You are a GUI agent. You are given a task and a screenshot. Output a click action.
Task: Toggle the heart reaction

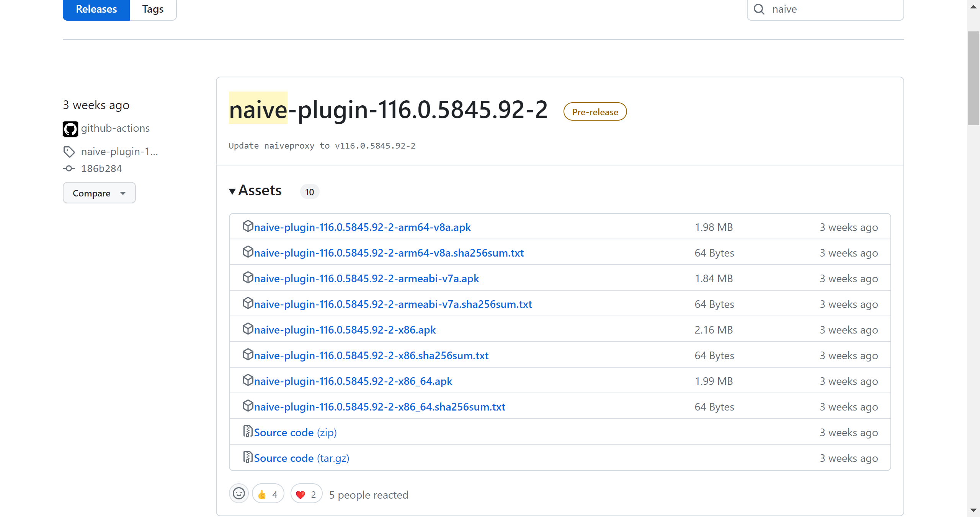[x=306, y=494]
